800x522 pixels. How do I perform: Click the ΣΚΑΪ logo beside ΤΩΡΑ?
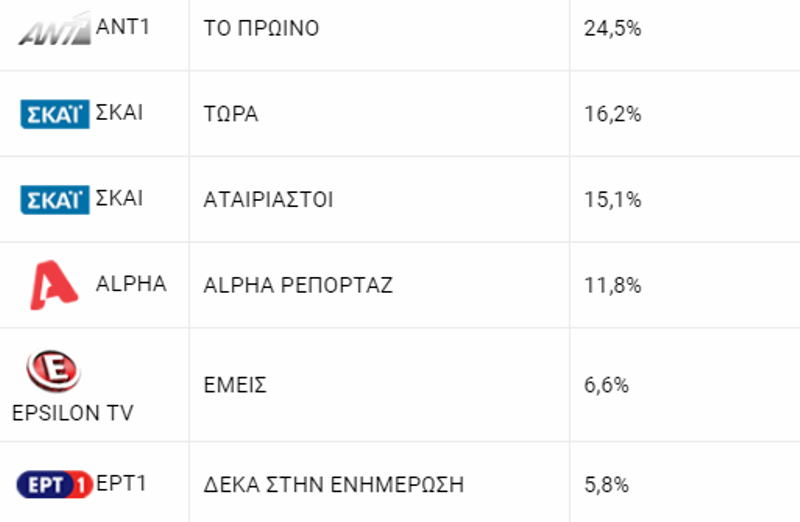coord(55,114)
